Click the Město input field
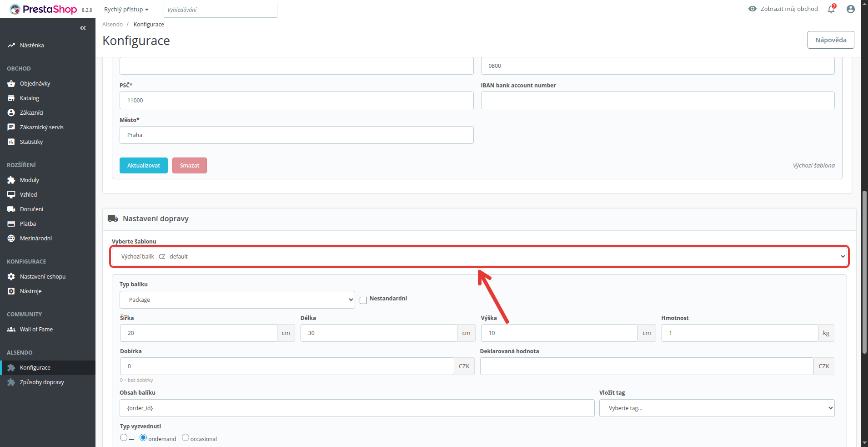This screenshot has width=868, height=447. click(296, 135)
